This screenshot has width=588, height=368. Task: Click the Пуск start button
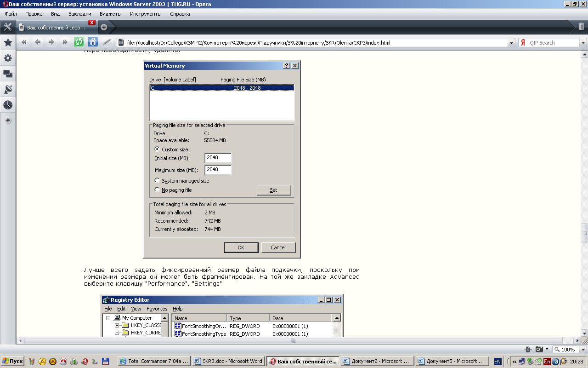click(12, 361)
